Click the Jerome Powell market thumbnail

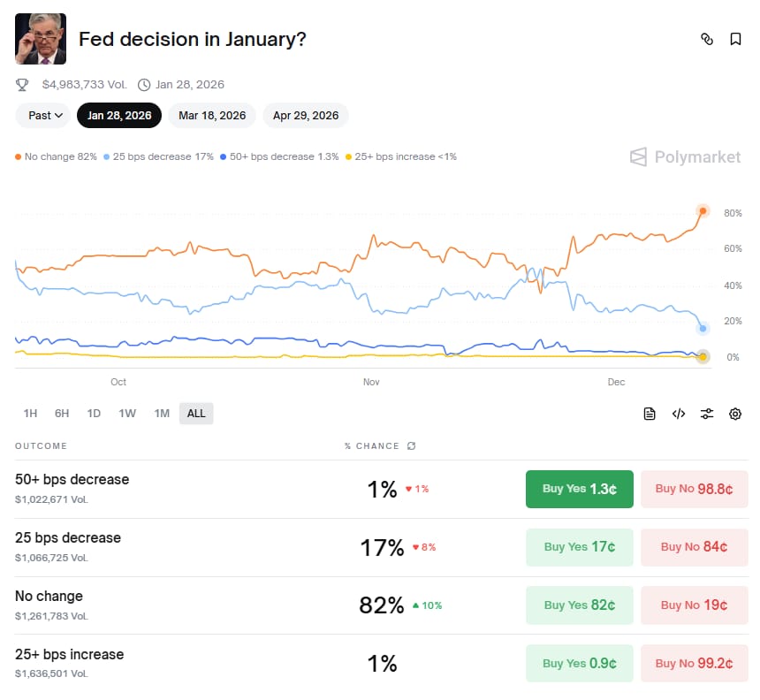click(41, 39)
